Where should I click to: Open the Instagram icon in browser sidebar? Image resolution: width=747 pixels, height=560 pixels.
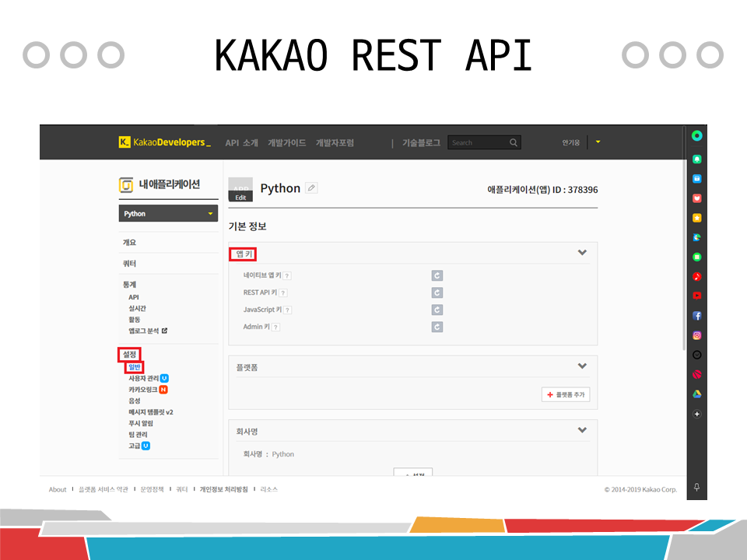(696, 335)
